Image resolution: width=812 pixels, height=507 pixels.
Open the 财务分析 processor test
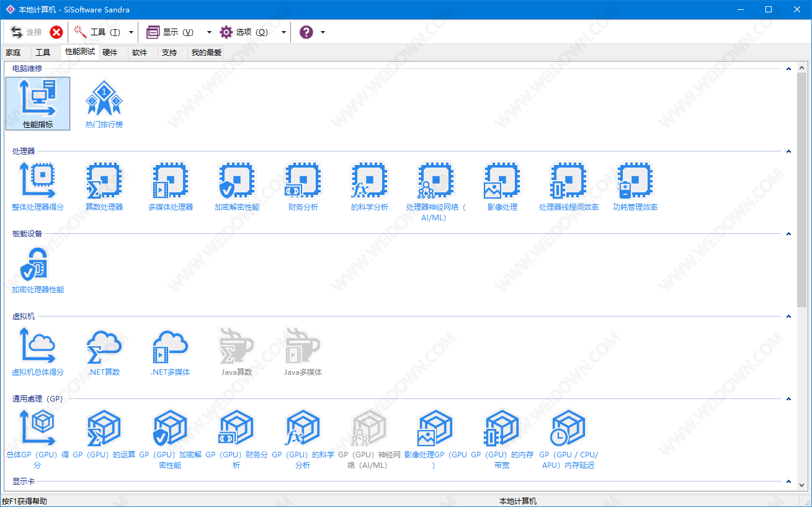(303, 186)
